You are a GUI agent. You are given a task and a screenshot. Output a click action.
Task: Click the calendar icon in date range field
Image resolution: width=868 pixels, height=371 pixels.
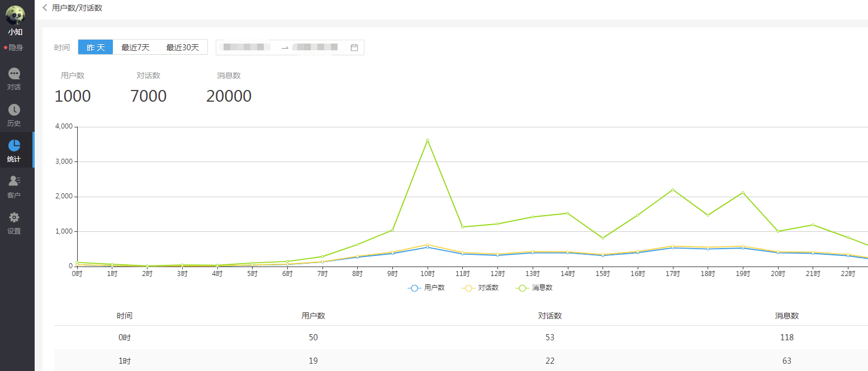(354, 47)
